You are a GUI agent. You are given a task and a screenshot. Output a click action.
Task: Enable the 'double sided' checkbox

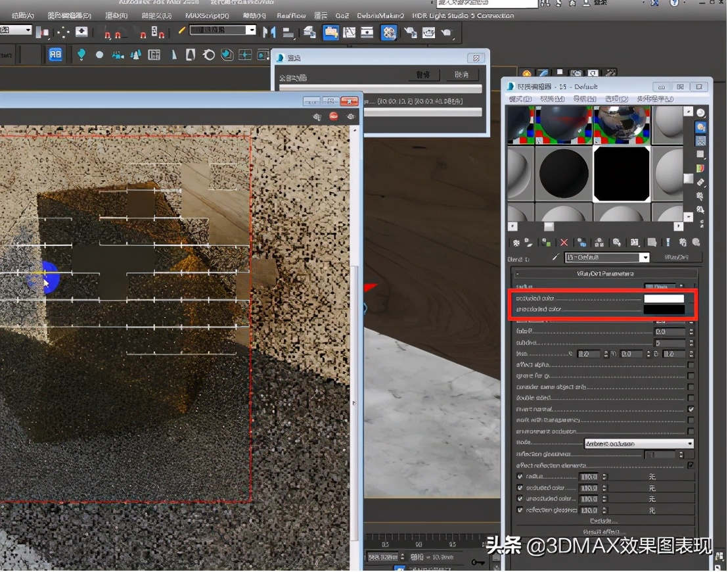coord(690,398)
